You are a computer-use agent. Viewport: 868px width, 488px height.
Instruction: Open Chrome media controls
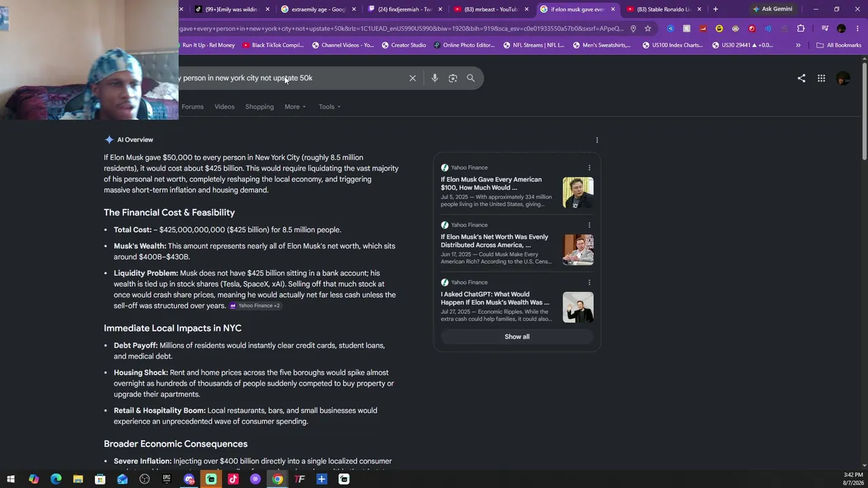(x=825, y=28)
